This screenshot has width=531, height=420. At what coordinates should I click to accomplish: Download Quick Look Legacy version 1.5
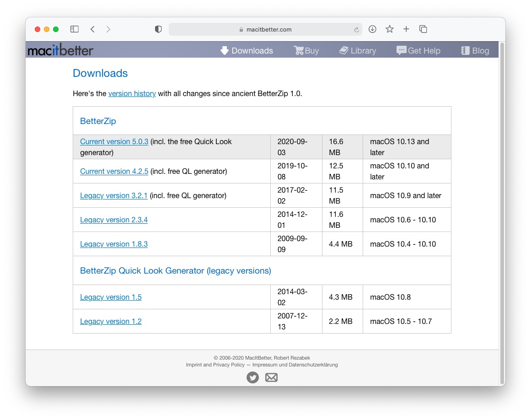coord(111,297)
